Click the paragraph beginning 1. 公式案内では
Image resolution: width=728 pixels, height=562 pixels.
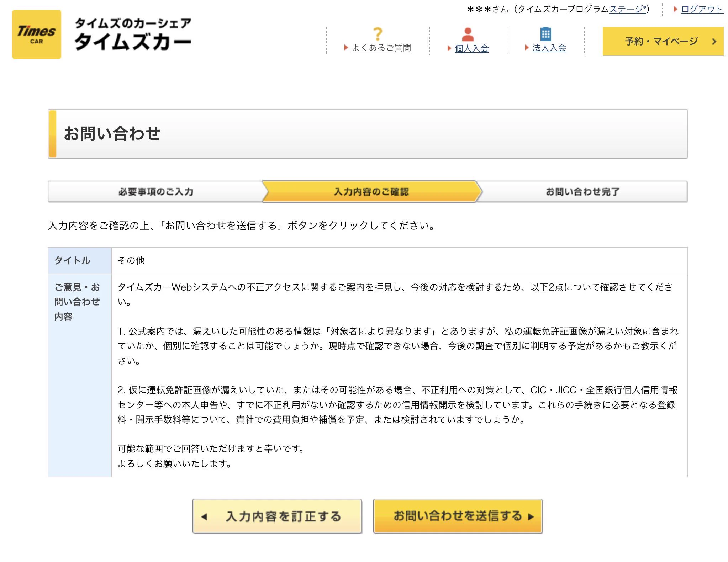[398, 346]
